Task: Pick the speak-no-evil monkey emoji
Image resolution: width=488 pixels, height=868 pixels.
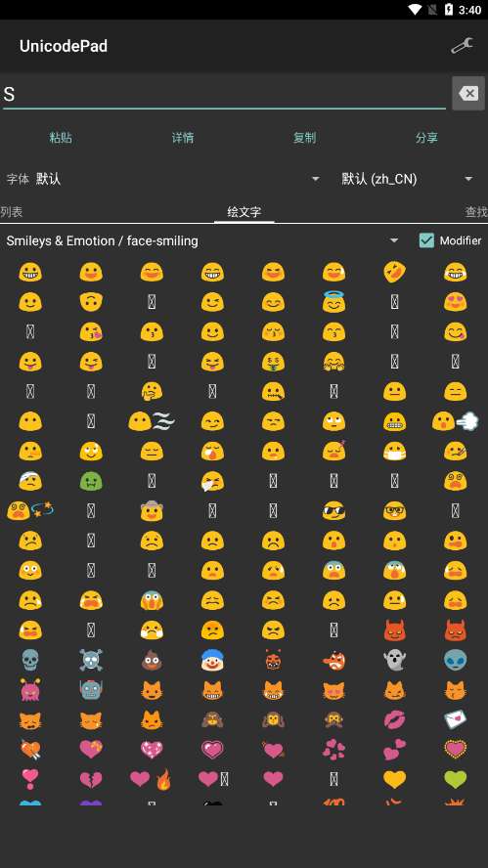Action: coord(333,719)
